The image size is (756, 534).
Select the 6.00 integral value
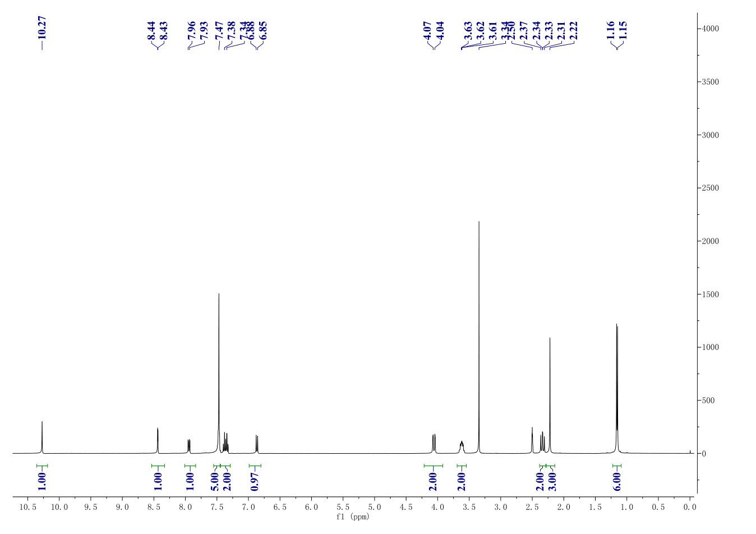[617, 482]
